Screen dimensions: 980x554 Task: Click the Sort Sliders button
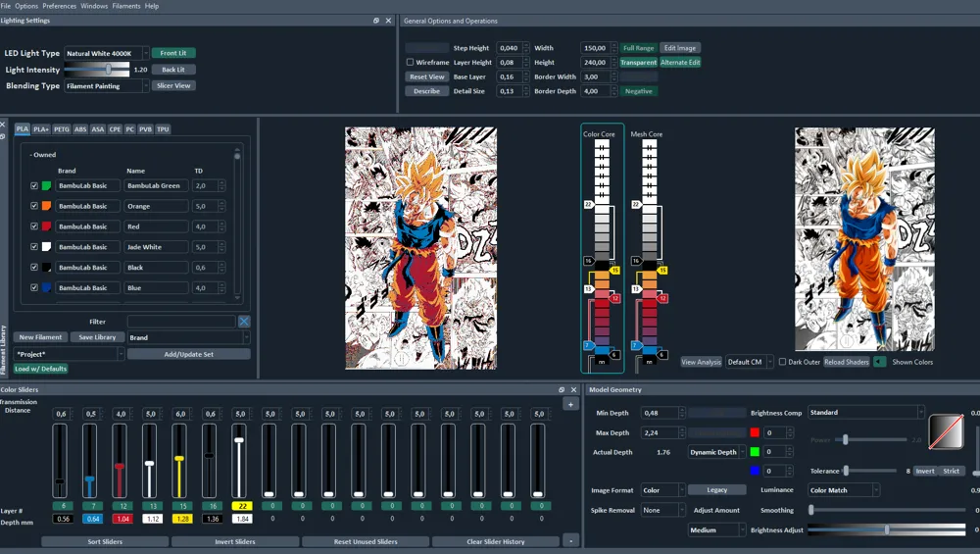pos(105,541)
